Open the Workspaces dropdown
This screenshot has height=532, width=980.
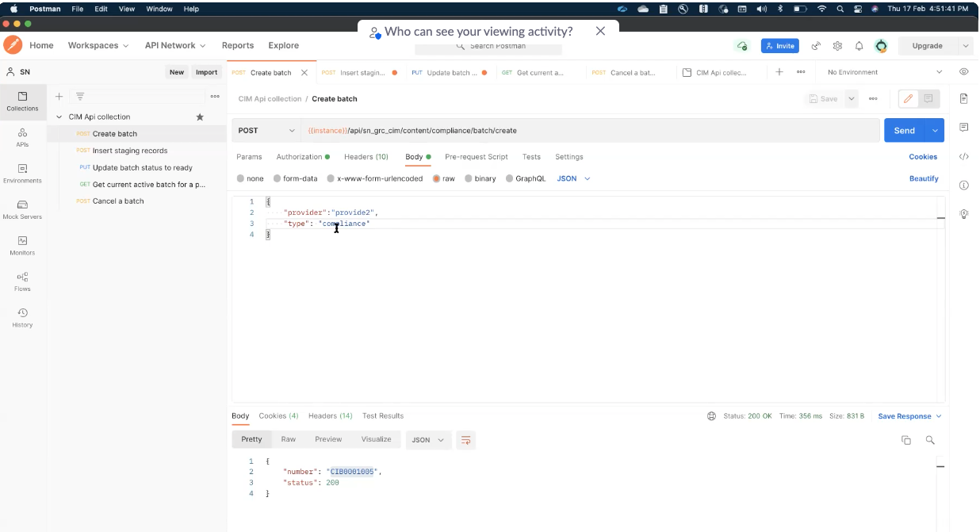98,45
